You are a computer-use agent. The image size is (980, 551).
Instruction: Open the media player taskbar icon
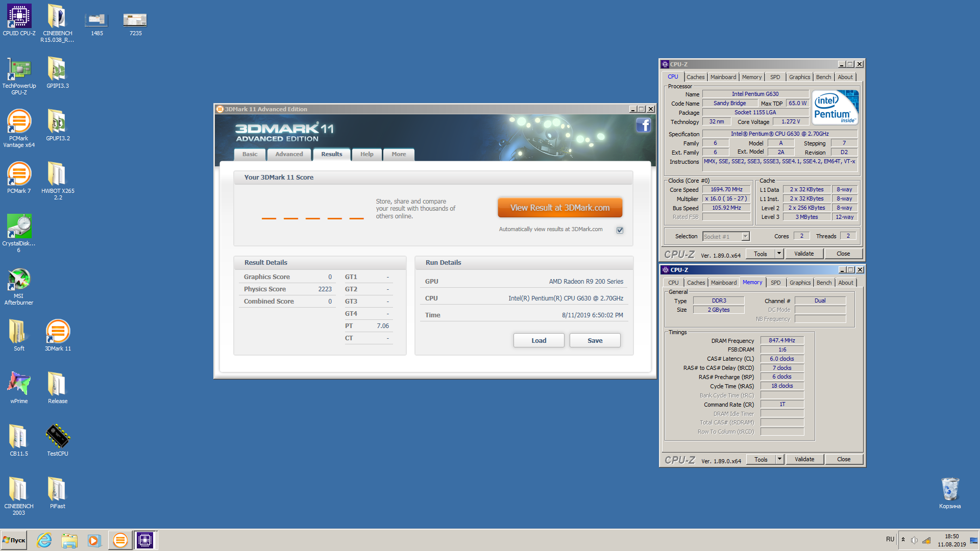click(x=94, y=540)
